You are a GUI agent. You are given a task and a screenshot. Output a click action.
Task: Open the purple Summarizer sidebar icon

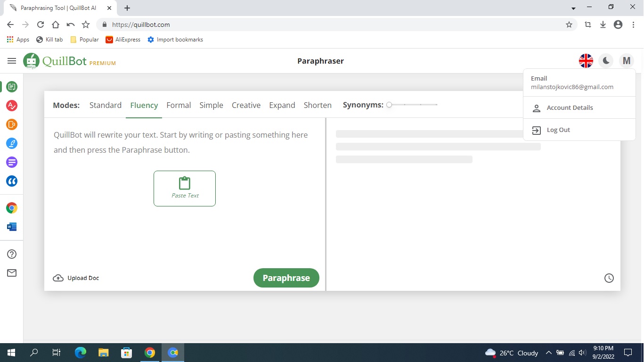coord(12,162)
